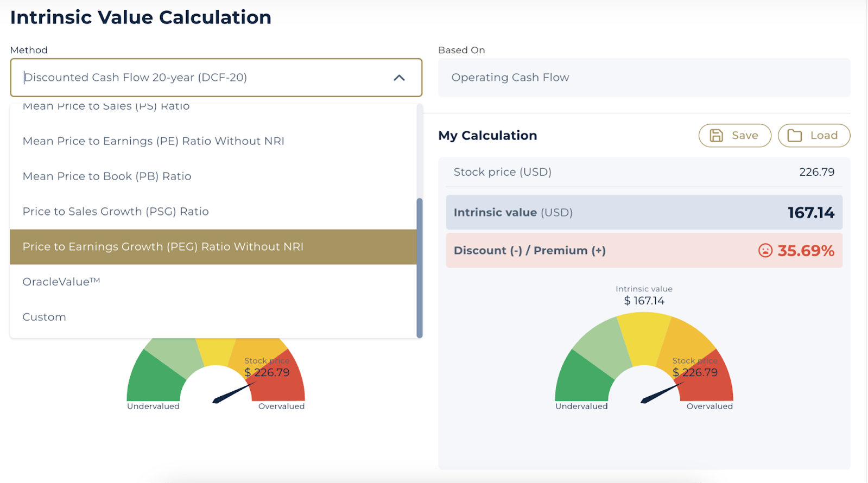Pick Price to Sales Growth (PSG) Ratio
This screenshot has height=483, width=868.
tap(116, 212)
